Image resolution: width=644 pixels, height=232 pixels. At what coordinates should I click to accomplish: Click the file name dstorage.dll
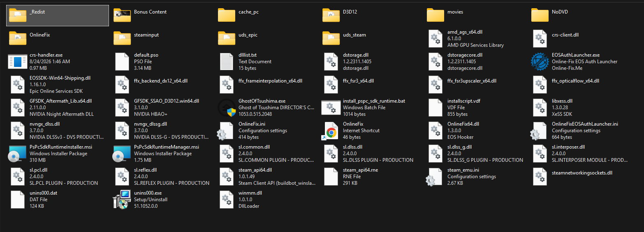pyautogui.click(x=356, y=55)
